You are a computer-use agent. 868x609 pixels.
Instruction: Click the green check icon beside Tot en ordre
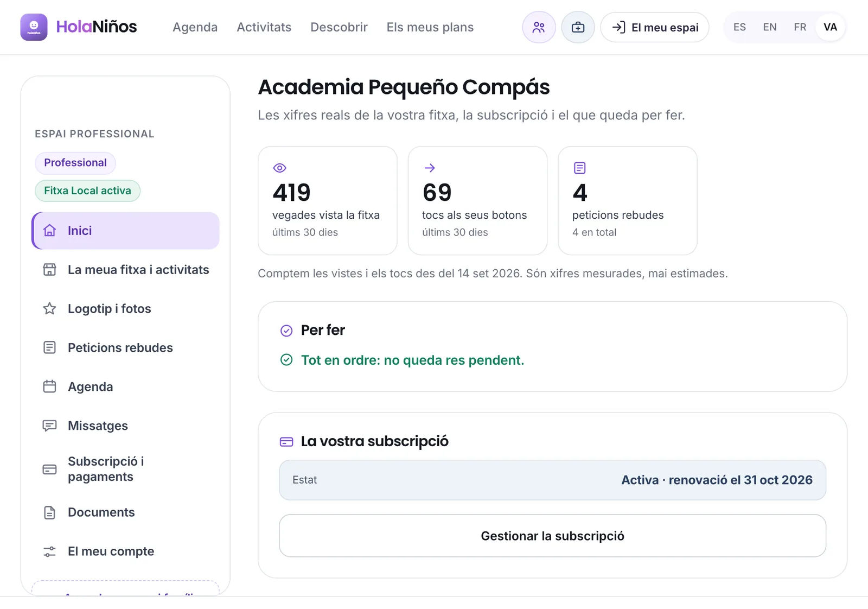(286, 360)
